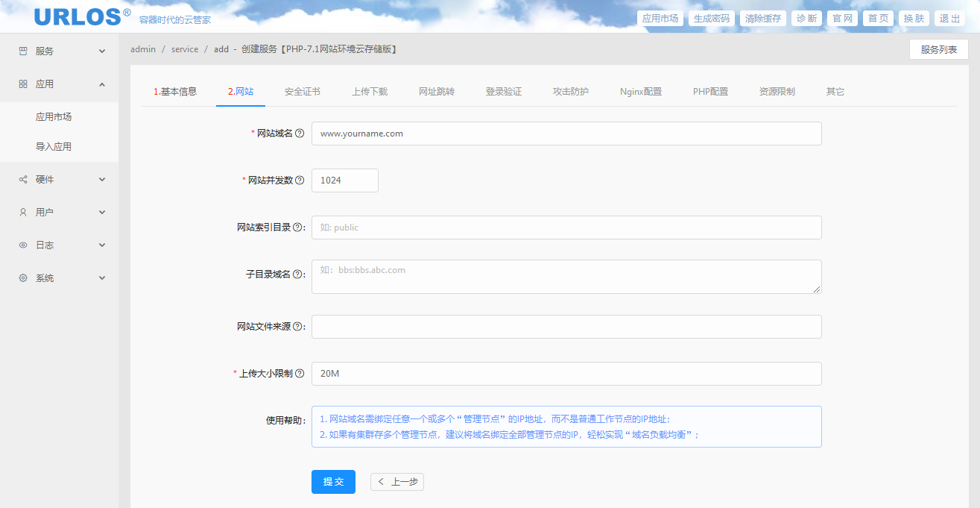Click the admin breadcrumb link
This screenshot has width=980, height=508.
click(143, 49)
